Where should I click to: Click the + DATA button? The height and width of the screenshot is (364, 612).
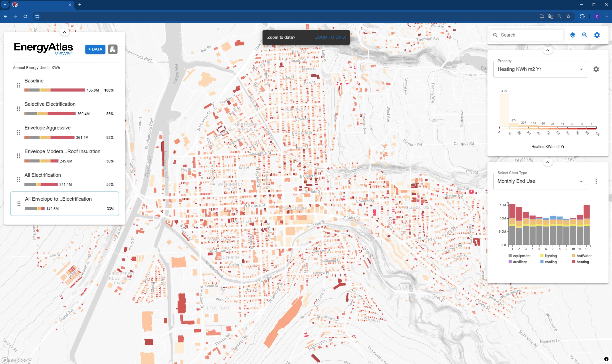[95, 49]
